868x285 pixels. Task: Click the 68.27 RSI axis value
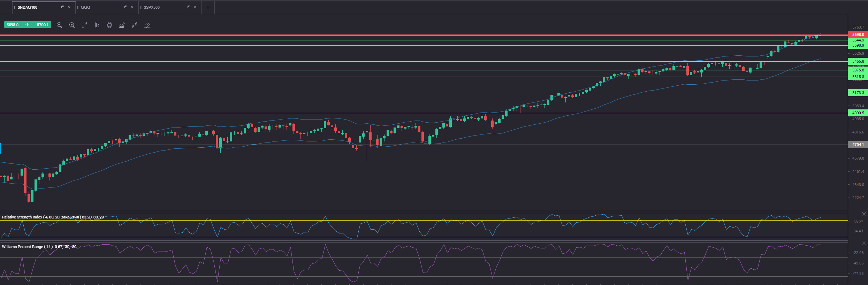pyautogui.click(x=858, y=222)
